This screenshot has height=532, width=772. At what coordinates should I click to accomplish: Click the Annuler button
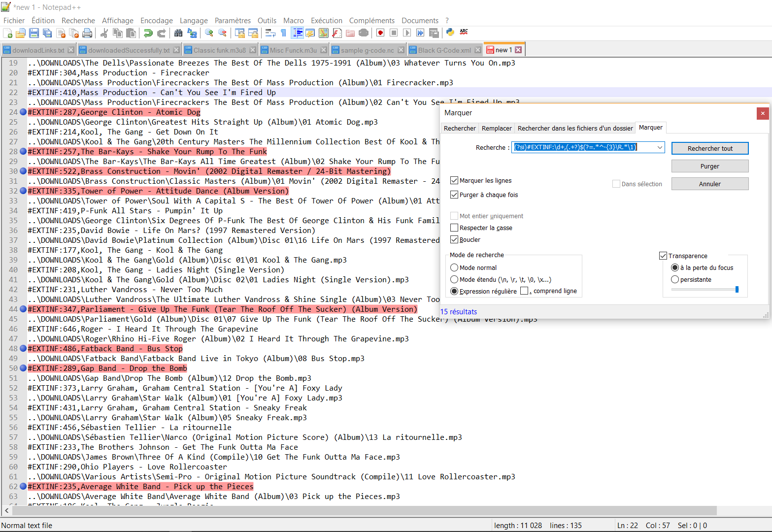tap(710, 184)
